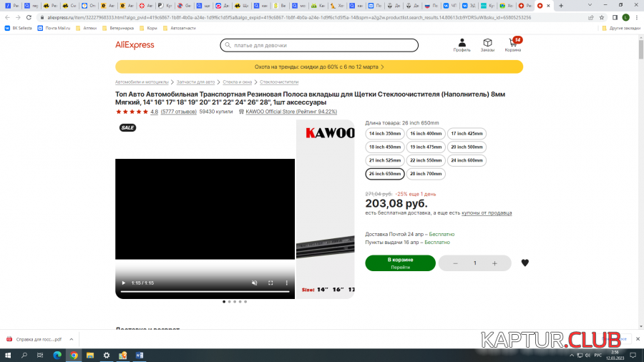Open the Корзина shopping cart icon
The width and height of the screenshot is (644, 362).
point(513,45)
